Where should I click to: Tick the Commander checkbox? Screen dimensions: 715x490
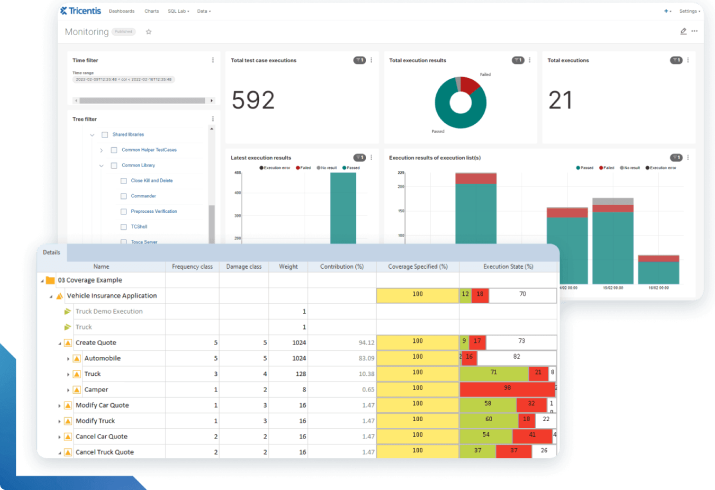pyautogui.click(x=124, y=196)
